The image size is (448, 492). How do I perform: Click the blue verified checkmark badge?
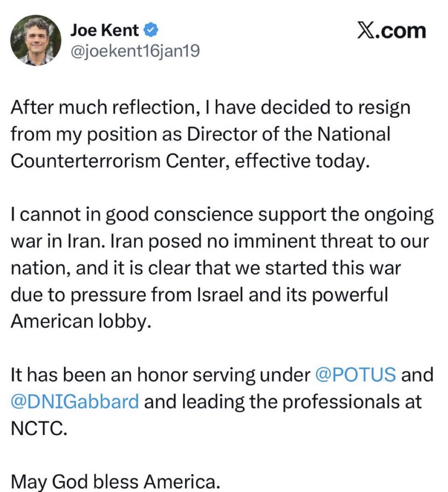click(151, 31)
